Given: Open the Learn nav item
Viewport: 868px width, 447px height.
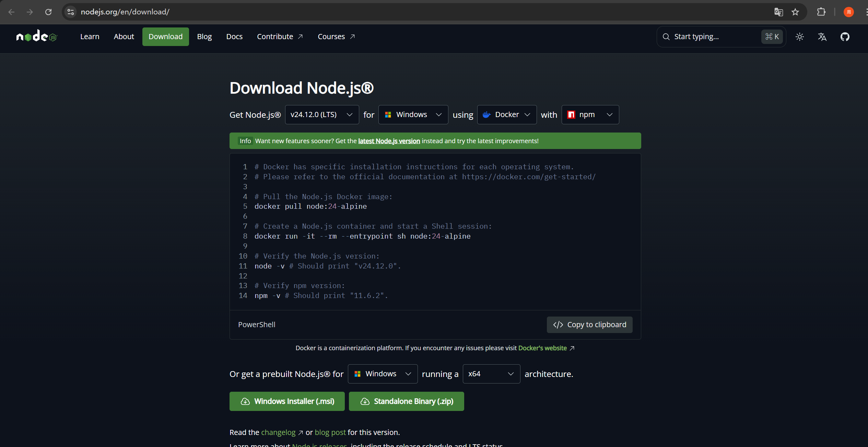Looking at the screenshot, I should pyautogui.click(x=90, y=37).
